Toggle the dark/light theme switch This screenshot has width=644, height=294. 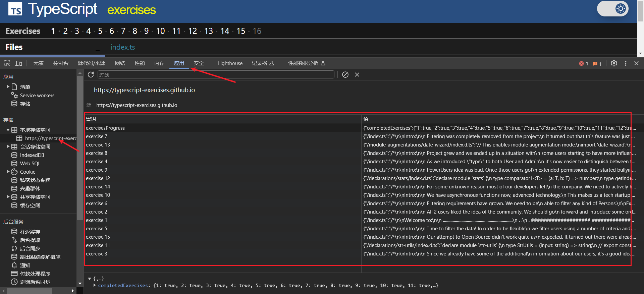click(x=613, y=9)
